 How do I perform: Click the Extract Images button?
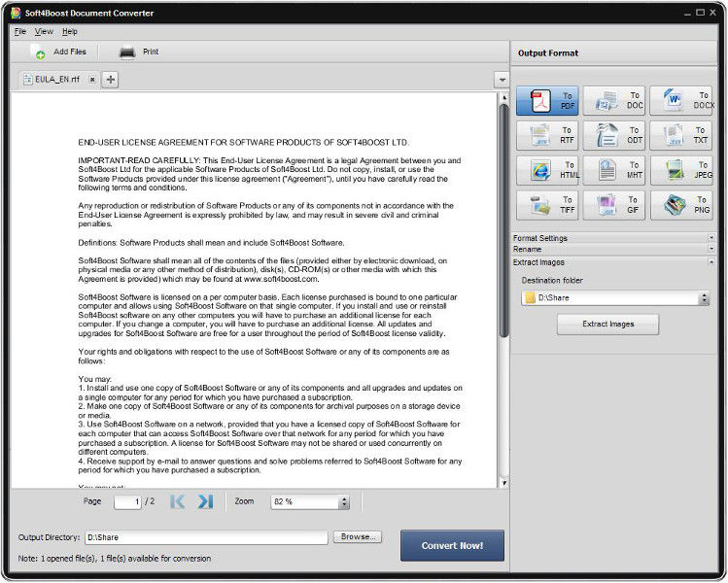(x=607, y=324)
